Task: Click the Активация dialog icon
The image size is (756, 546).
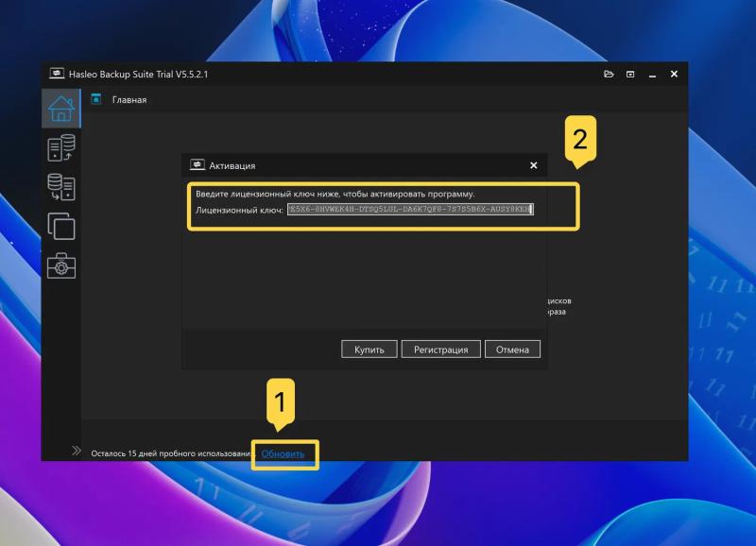Action: 197,165
